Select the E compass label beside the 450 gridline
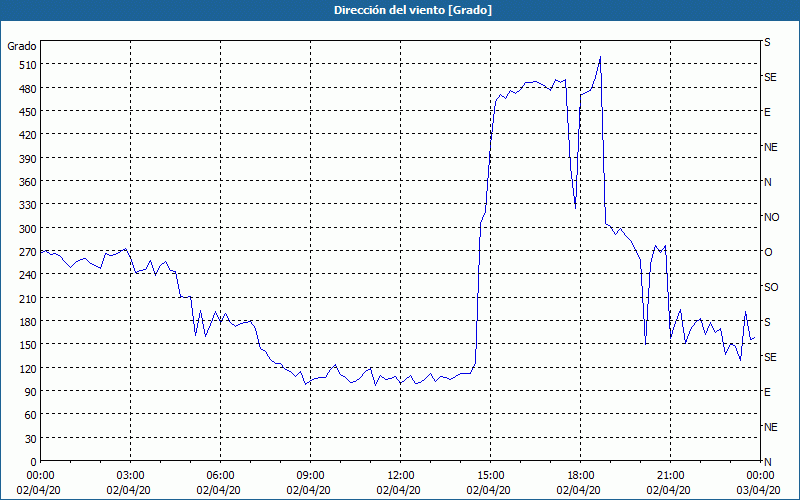This screenshot has width=800, height=500. (x=767, y=112)
